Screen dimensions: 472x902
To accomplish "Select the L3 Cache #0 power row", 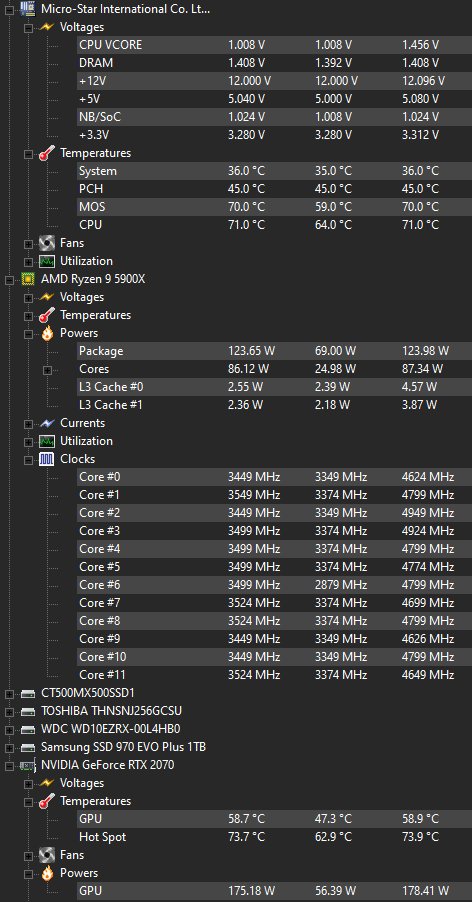I will (x=274, y=387).
